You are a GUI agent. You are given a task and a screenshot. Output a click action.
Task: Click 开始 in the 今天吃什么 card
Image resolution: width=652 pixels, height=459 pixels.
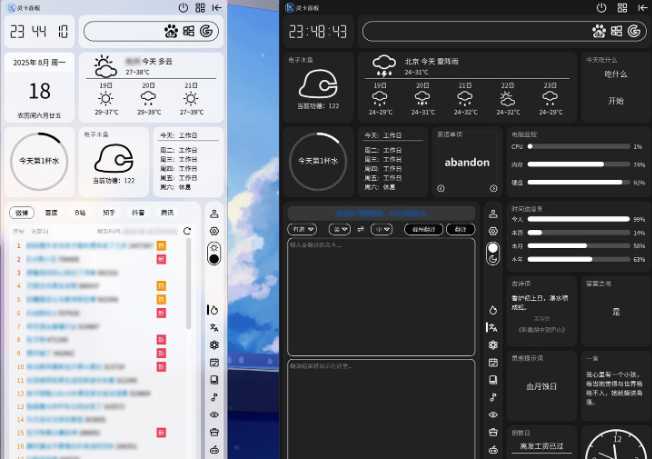(615, 101)
